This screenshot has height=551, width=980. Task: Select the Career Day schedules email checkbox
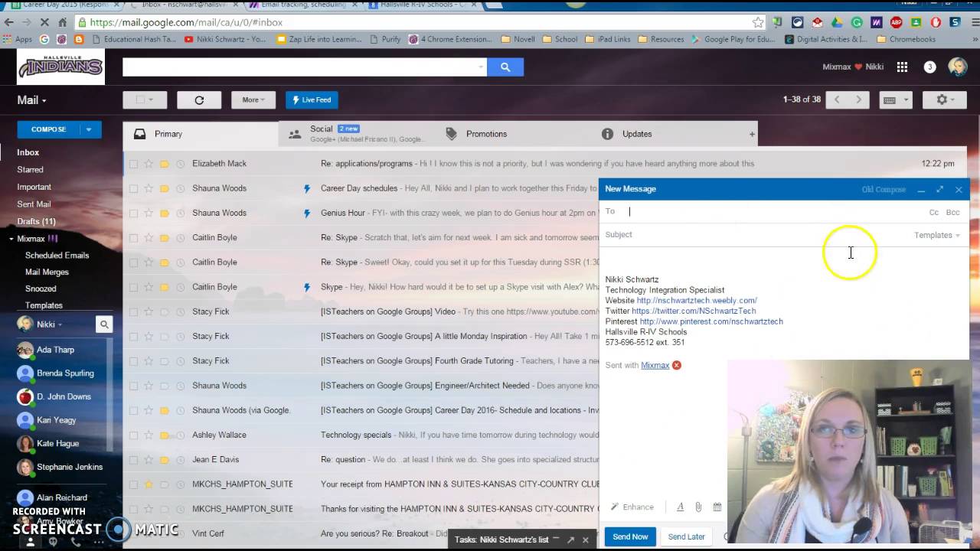133,188
